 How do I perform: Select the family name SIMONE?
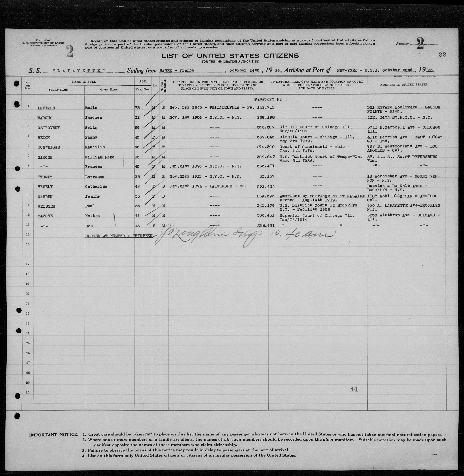[45, 158]
